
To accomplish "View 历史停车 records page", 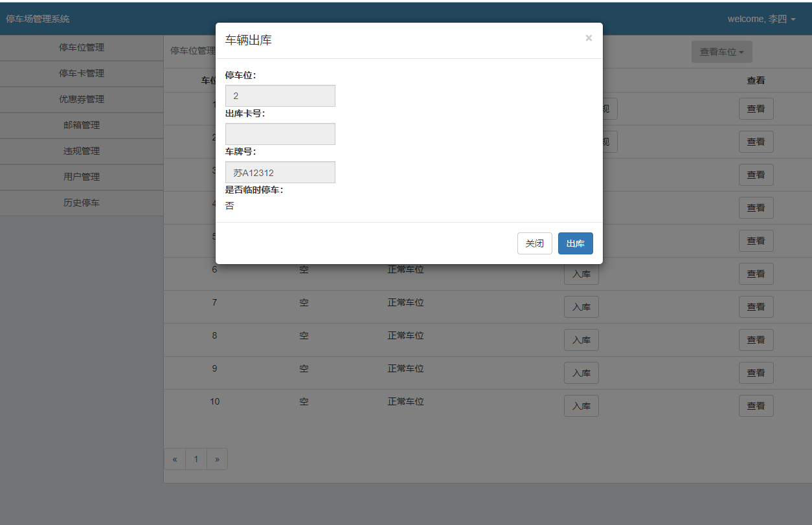I will click(82, 203).
